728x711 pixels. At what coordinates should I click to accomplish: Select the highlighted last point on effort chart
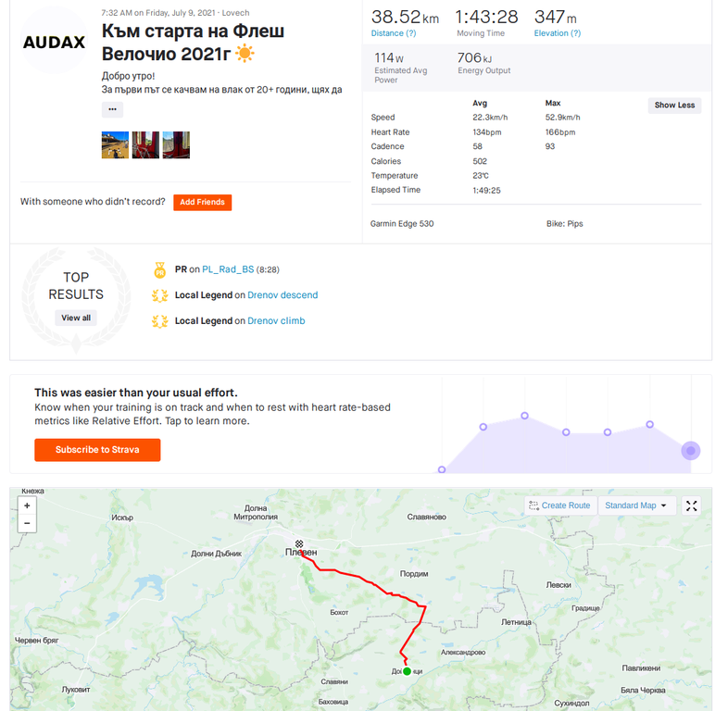pyautogui.click(x=690, y=451)
